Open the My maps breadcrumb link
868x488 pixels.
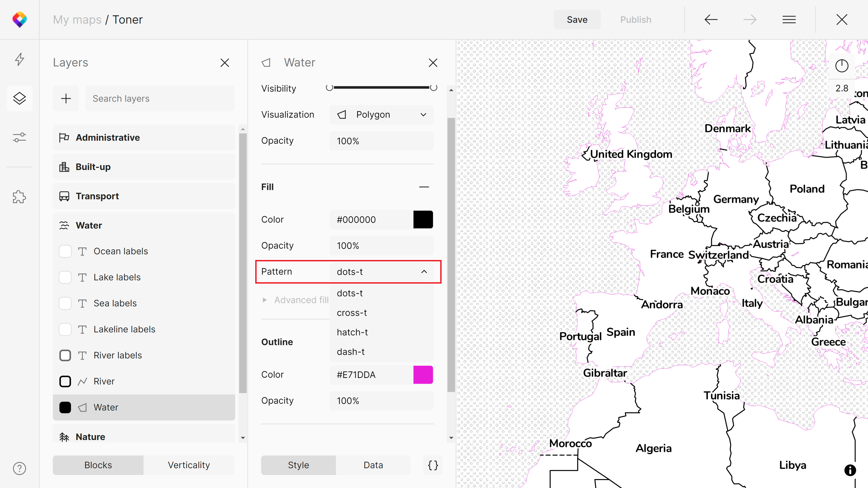tap(77, 20)
